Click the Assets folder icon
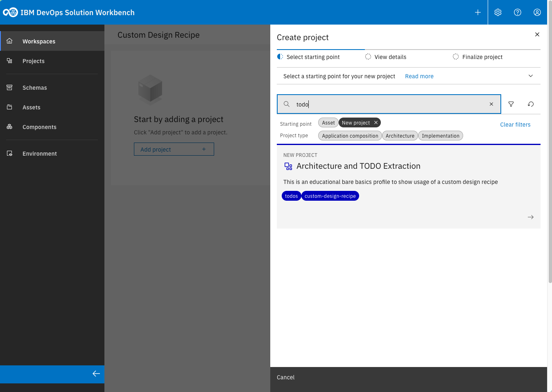Image resolution: width=552 pixels, height=392 pixels. click(x=9, y=107)
